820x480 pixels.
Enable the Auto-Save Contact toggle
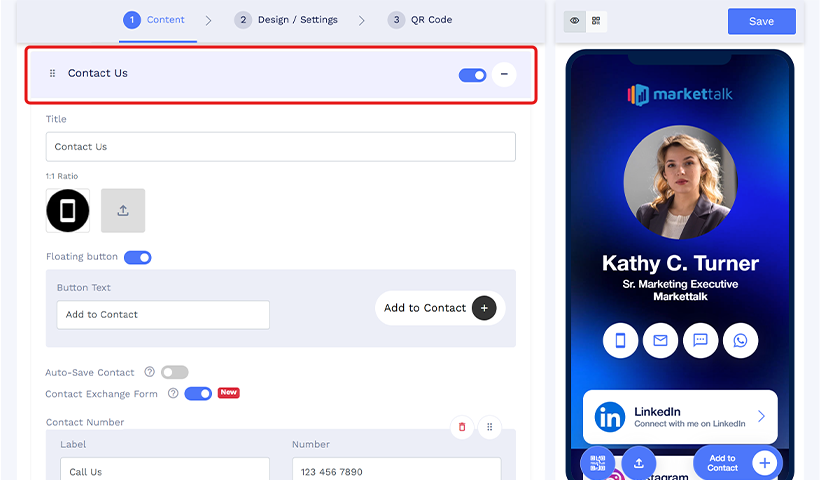click(x=174, y=372)
